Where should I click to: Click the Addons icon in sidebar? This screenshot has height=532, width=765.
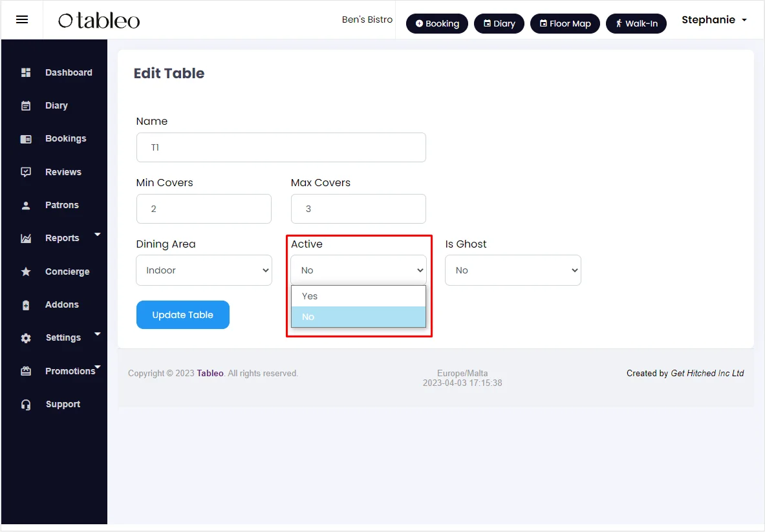pyautogui.click(x=26, y=305)
